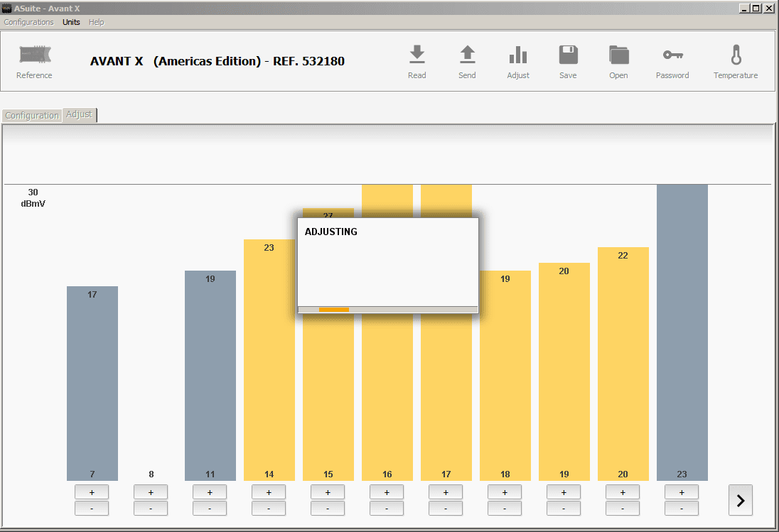Click the Open folder icon
Viewport: 779px width, 532px height.
click(618, 55)
